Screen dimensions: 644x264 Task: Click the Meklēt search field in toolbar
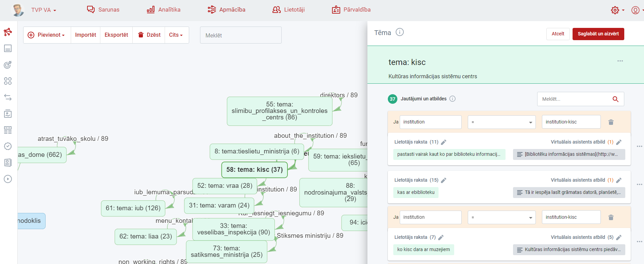tap(241, 35)
